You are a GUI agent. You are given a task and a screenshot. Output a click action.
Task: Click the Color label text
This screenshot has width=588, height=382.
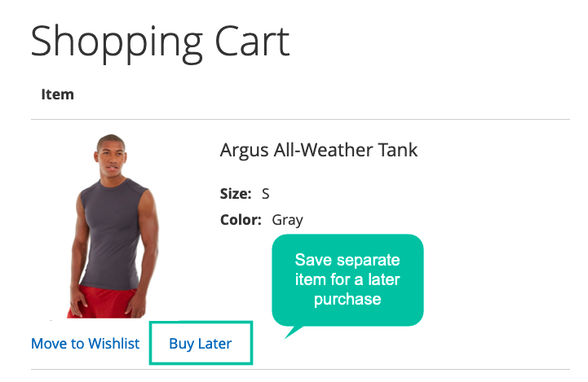[241, 220]
